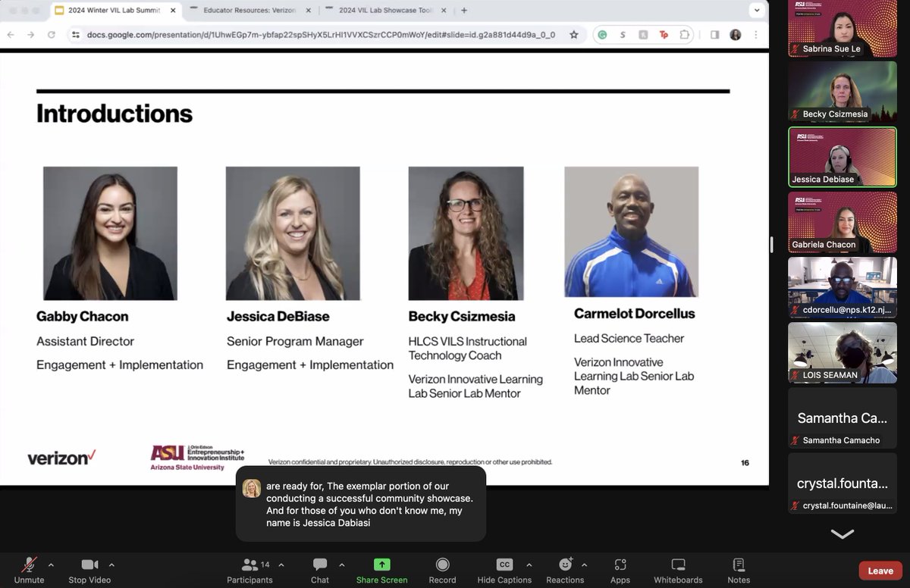Select Samantha Camacho's participant tile

coord(843,418)
